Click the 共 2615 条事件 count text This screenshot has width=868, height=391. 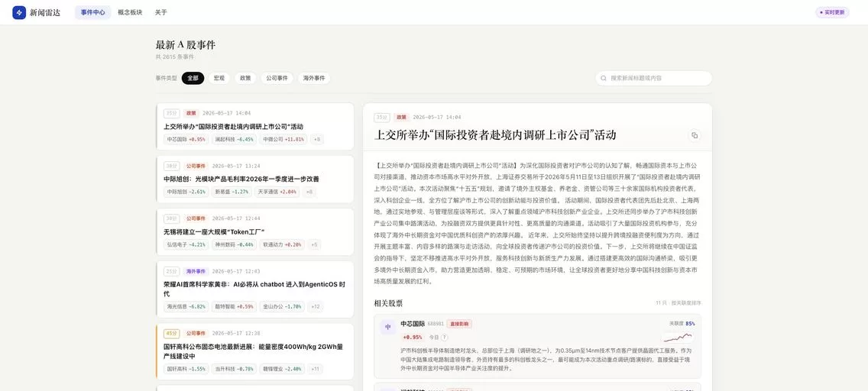click(x=175, y=57)
